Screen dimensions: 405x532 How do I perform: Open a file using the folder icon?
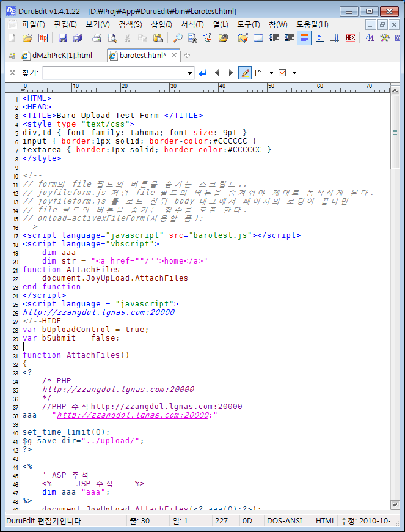[27, 38]
